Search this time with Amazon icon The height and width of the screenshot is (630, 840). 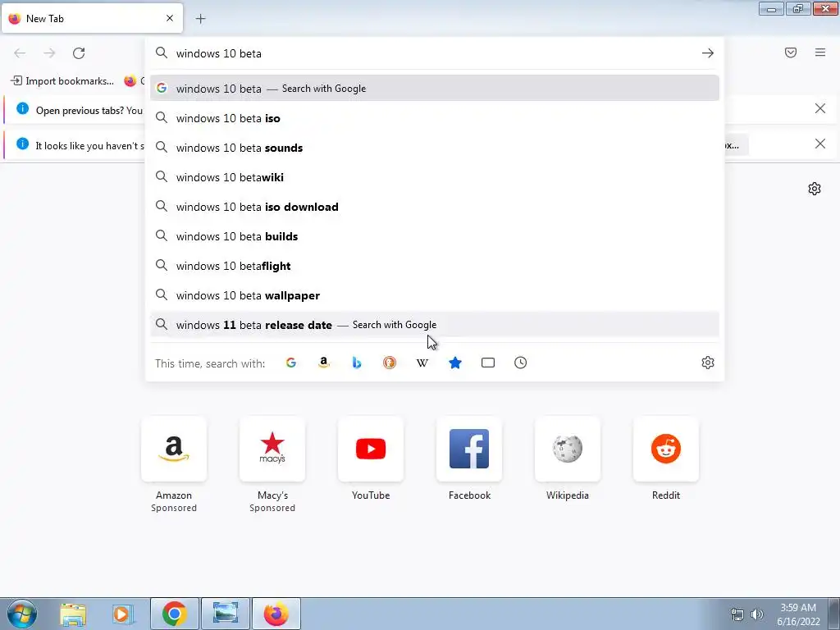tap(323, 363)
